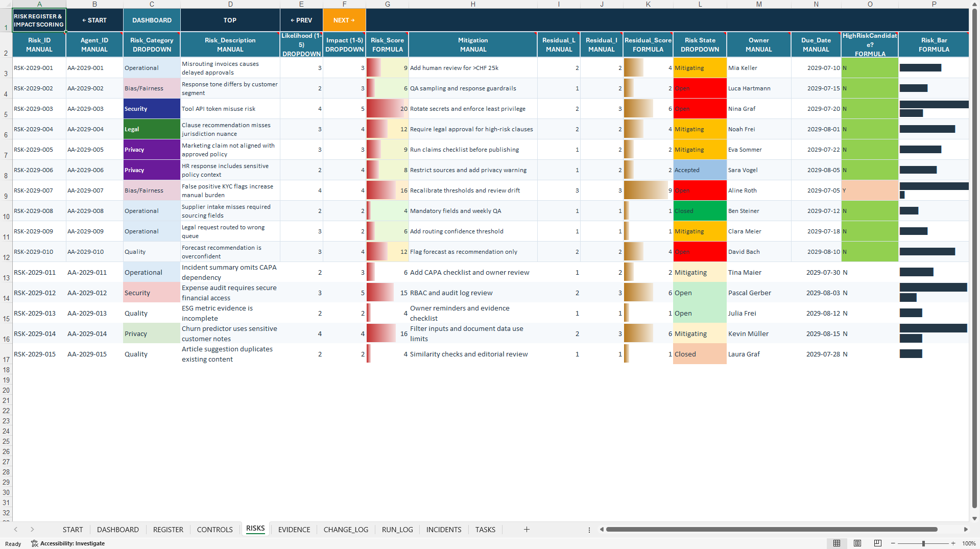Image resolution: width=980 pixels, height=549 pixels.
Task: Select cell RSK-2029-010
Action: tap(39, 252)
